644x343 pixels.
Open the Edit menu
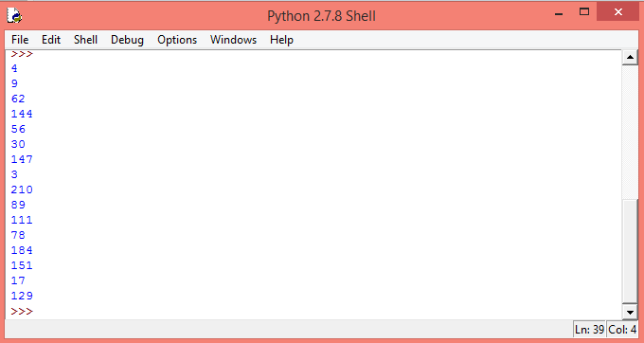(51, 40)
